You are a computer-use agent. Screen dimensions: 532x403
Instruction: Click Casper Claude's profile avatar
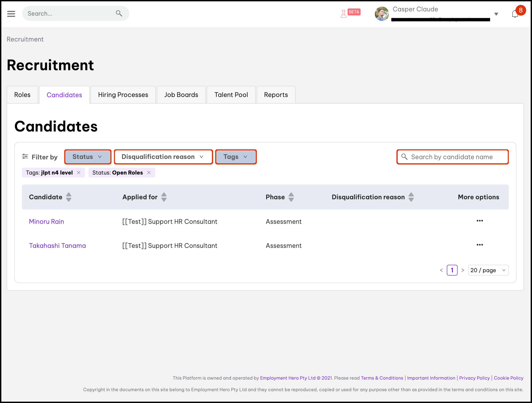[x=382, y=14]
